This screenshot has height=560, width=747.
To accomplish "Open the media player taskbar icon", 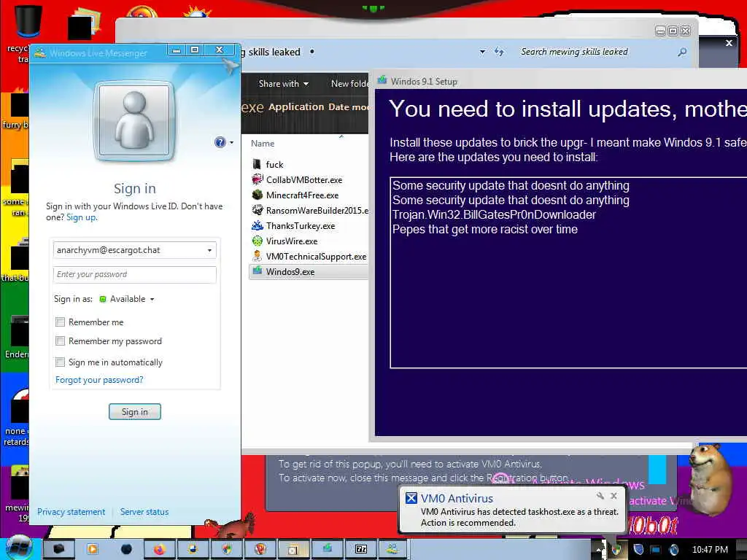I will point(93,550).
